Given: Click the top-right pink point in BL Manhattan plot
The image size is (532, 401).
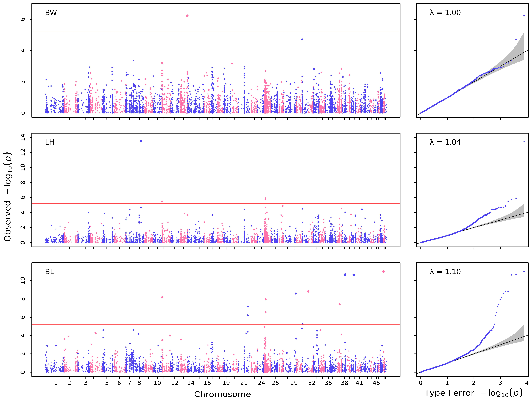Looking at the screenshot, I should click(383, 272).
